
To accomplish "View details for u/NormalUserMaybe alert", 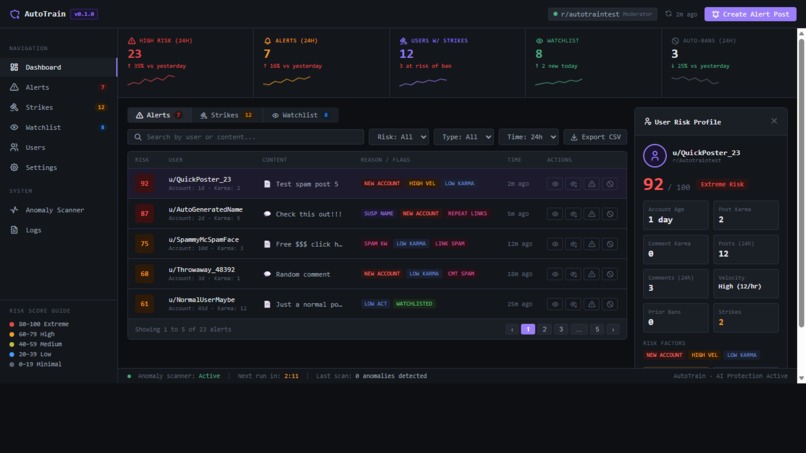I will coord(555,304).
